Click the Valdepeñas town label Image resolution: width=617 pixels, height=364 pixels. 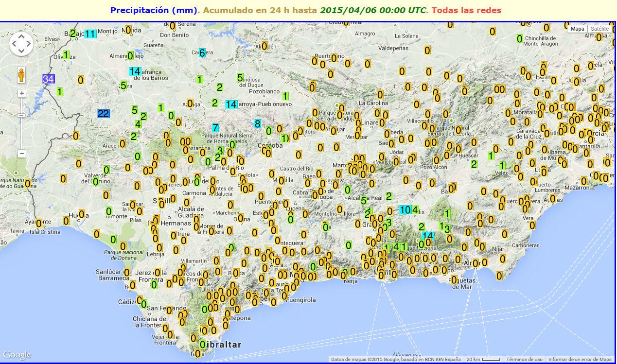(x=393, y=49)
